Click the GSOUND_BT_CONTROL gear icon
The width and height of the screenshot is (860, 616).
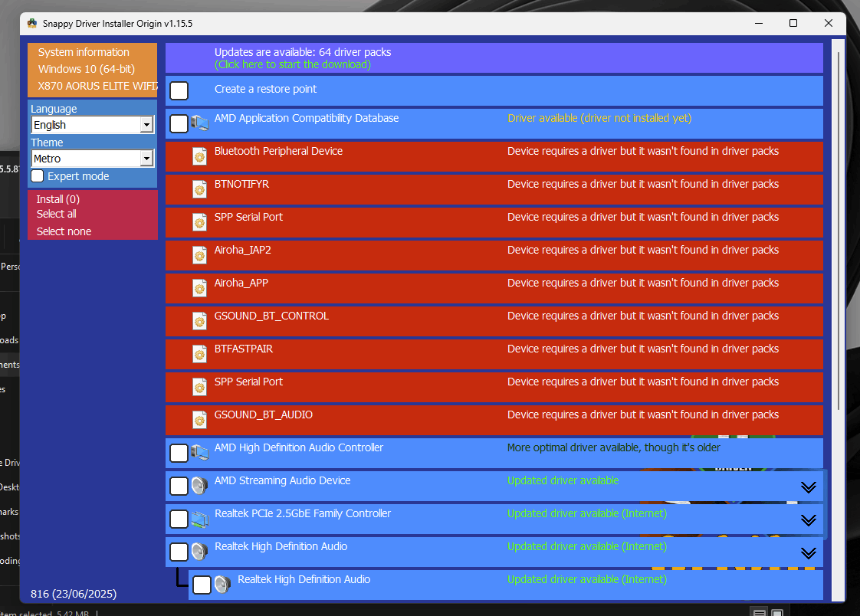click(x=200, y=321)
